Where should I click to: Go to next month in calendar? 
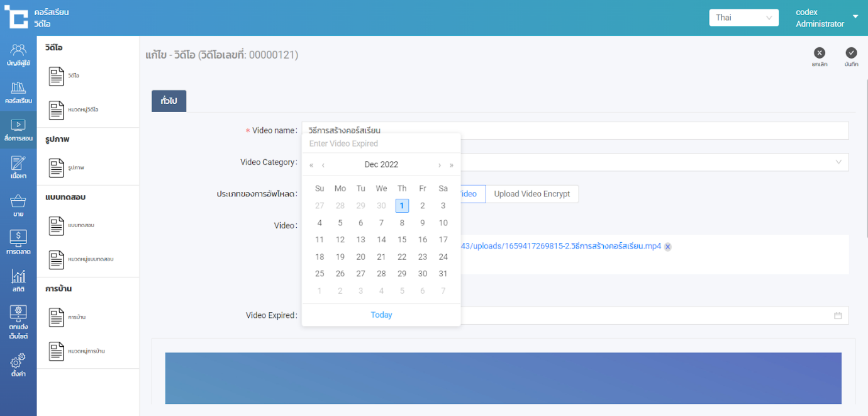(x=439, y=165)
